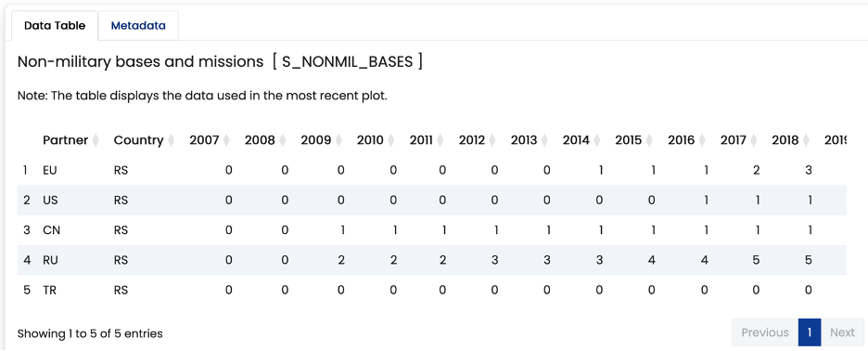Click the Next pagination button
The height and width of the screenshot is (351, 868).
842,332
